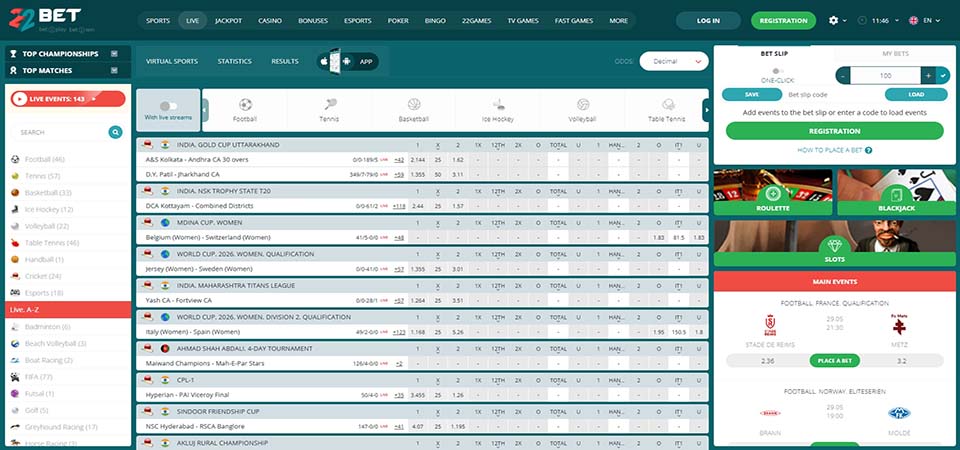Click the bet amount field showing 100

[885, 76]
